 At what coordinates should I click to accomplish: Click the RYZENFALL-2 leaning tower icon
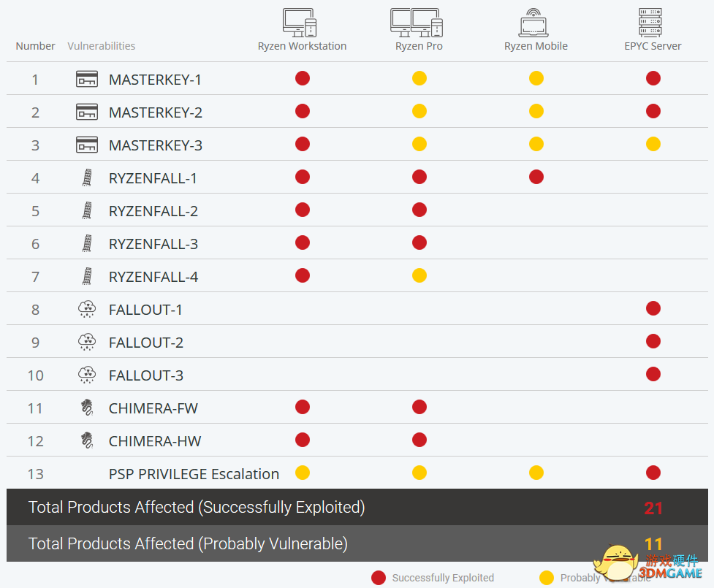click(x=87, y=210)
